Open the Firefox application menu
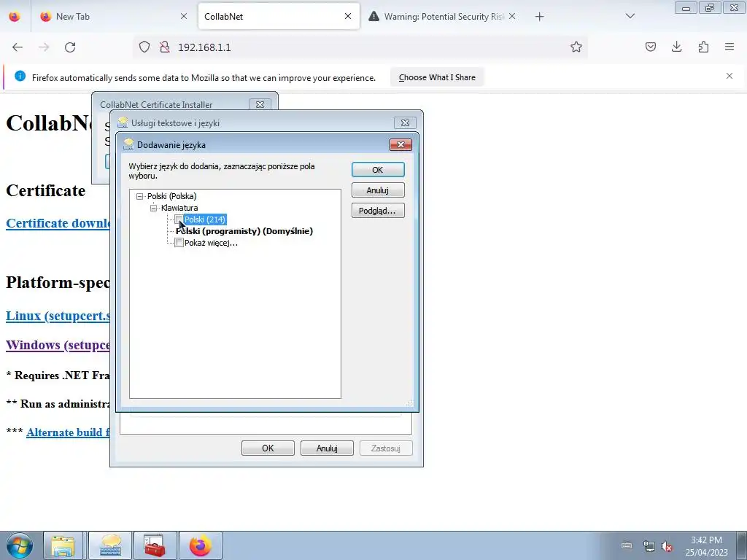This screenshot has height=560, width=747. coord(729,47)
